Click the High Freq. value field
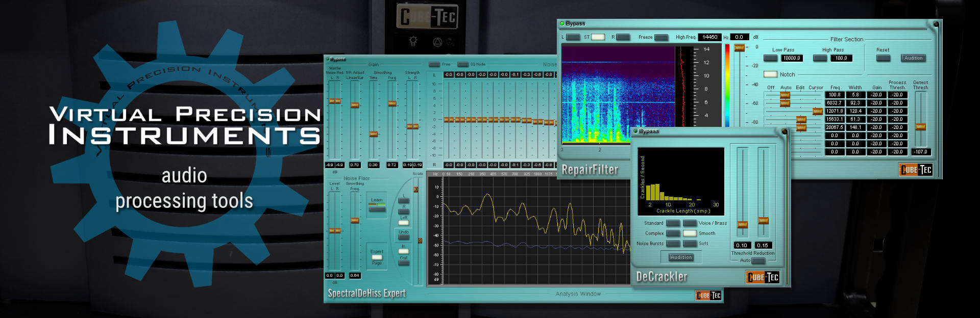This screenshot has height=318, width=980. (709, 37)
